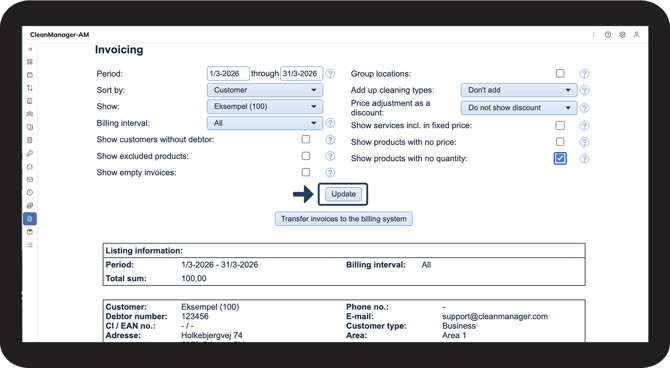The width and height of the screenshot is (670, 368).
Task: Expand the sidebar with the double chevron
Action: [x=30, y=49]
